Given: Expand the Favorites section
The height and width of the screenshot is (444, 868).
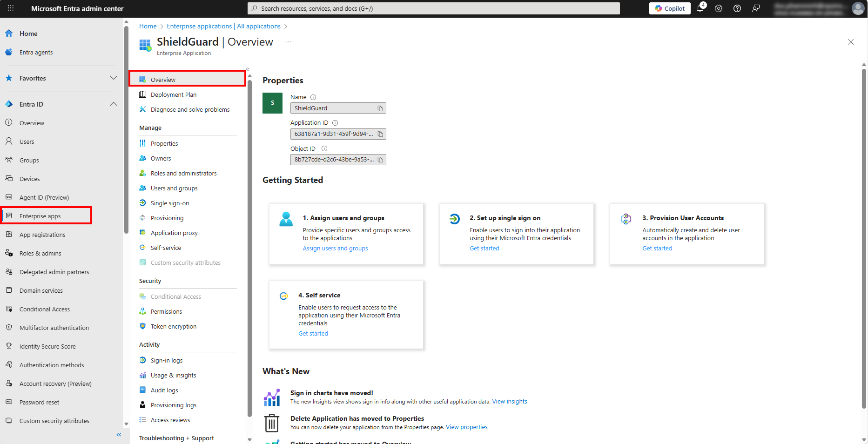Looking at the screenshot, I should 113,78.
